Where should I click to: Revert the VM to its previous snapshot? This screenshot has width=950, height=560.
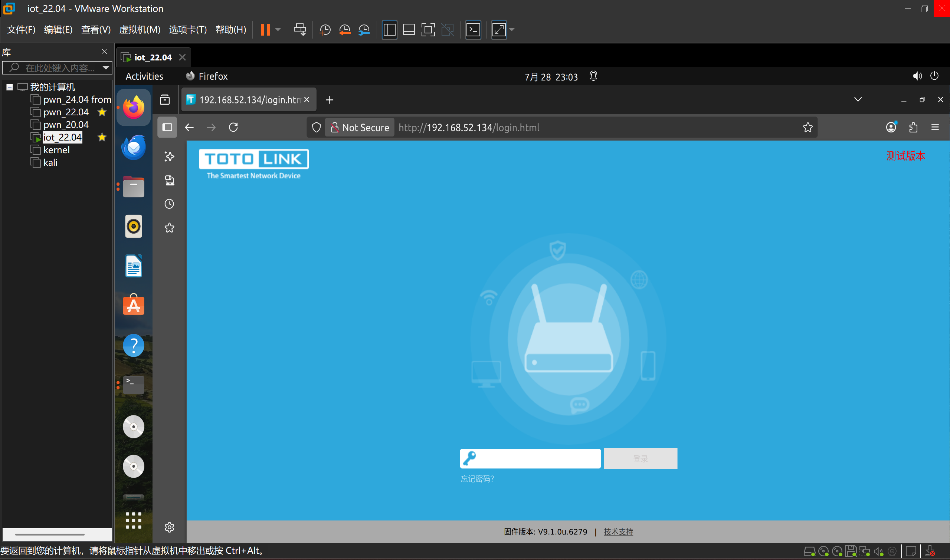[x=344, y=29]
